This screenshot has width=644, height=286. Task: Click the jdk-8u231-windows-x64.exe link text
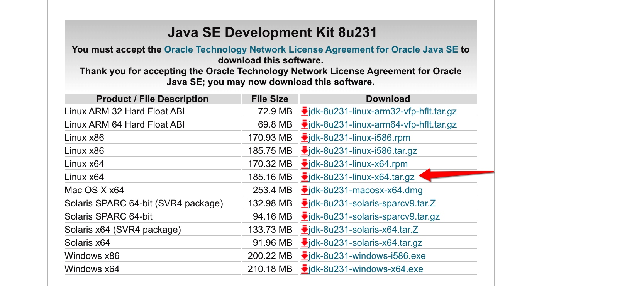(x=366, y=269)
